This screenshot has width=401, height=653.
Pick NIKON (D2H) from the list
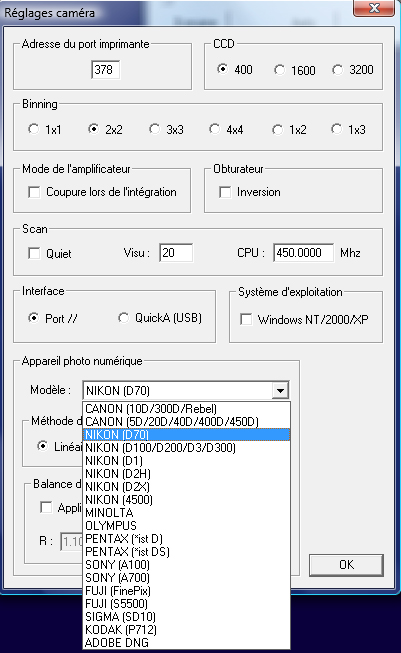(x=187, y=474)
